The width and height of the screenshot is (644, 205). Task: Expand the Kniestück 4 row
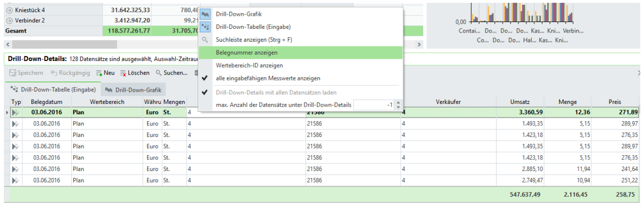pos(8,10)
